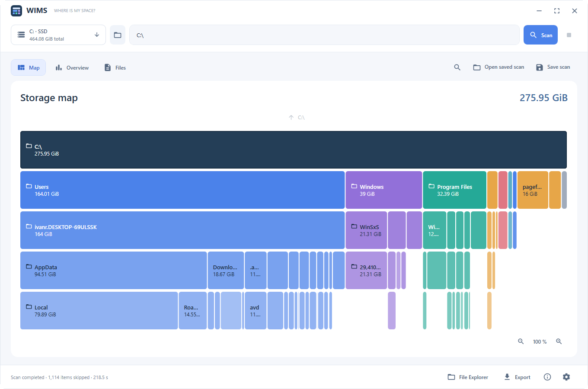
Task: Open the info circle icon
Action: click(x=547, y=377)
